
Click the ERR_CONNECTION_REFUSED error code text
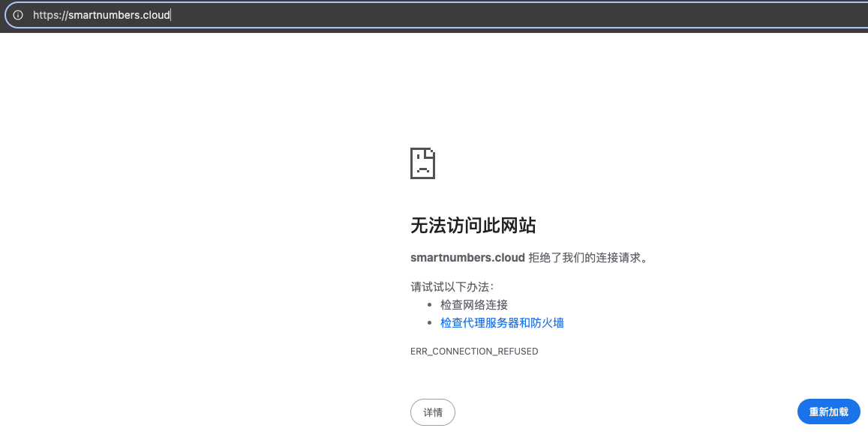pyautogui.click(x=474, y=352)
